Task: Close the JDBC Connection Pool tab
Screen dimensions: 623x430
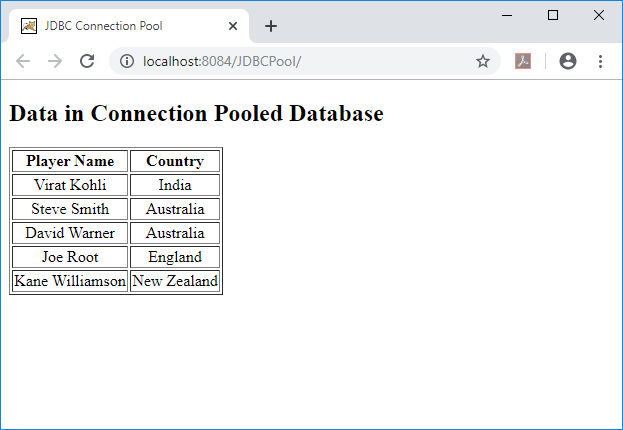Action: pyautogui.click(x=233, y=26)
